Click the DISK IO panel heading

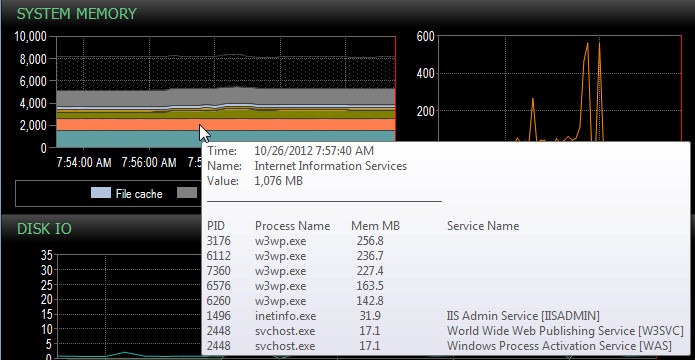44,229
